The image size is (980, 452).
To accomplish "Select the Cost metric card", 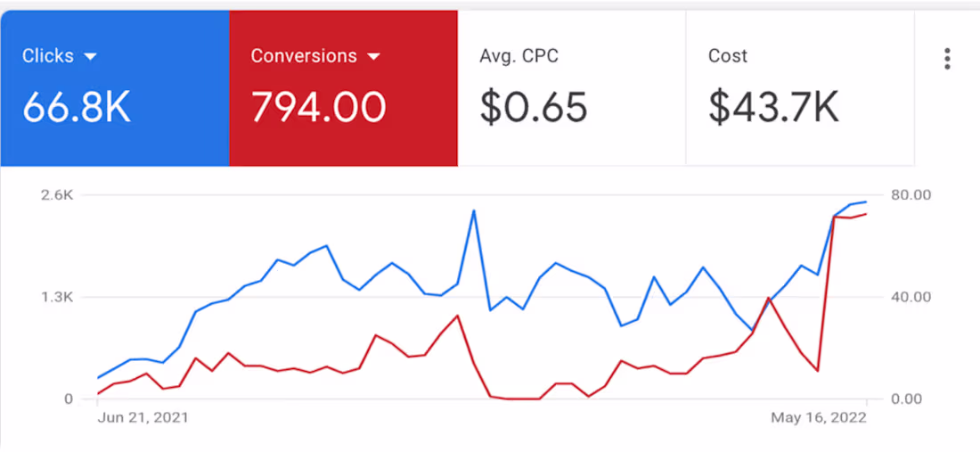I will pyautogui.click(x=801, y=88).
